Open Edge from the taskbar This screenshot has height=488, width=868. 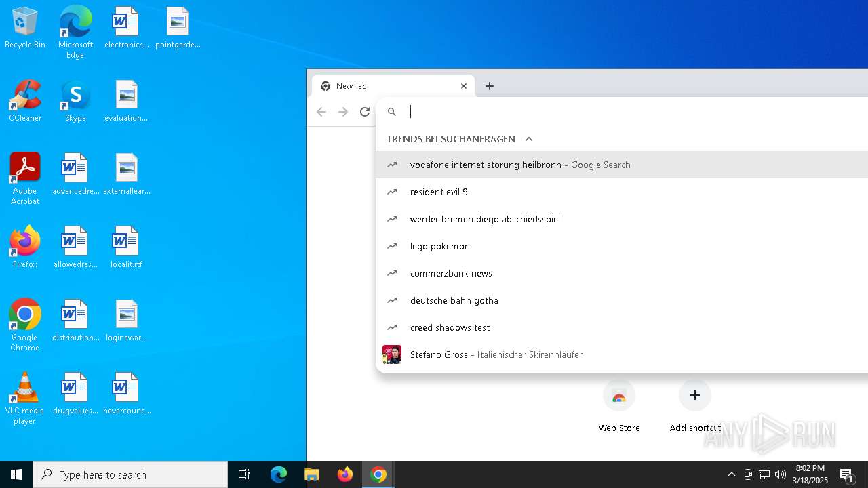click(x=279, y=474)
